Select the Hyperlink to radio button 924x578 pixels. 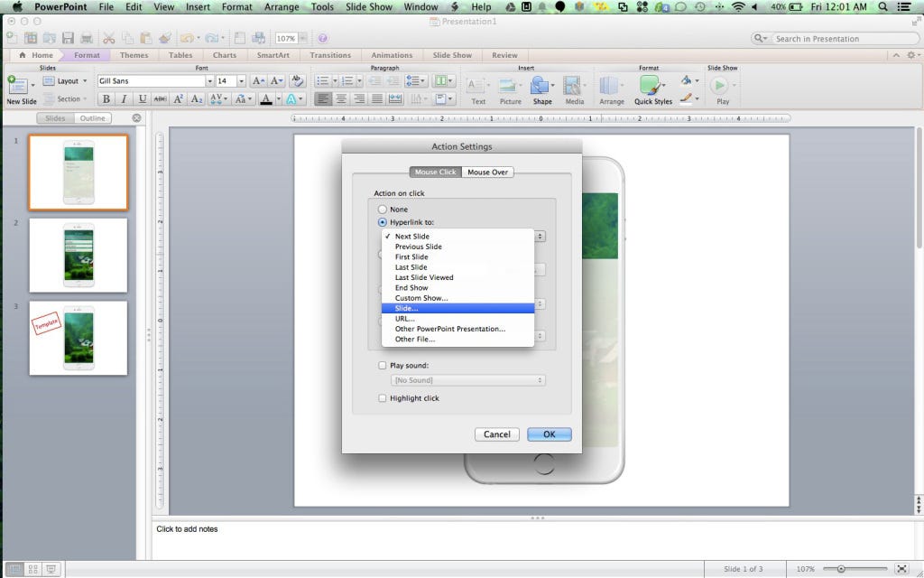click(x=383, y=222)
